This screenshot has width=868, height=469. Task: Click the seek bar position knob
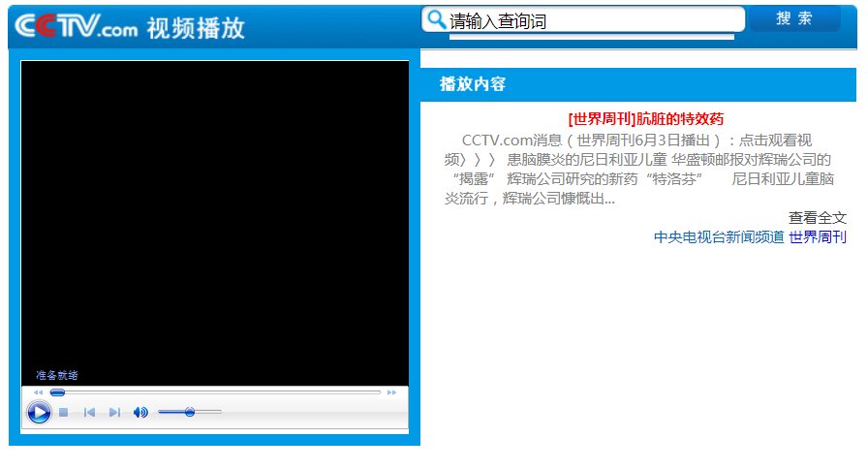point(57,392)
